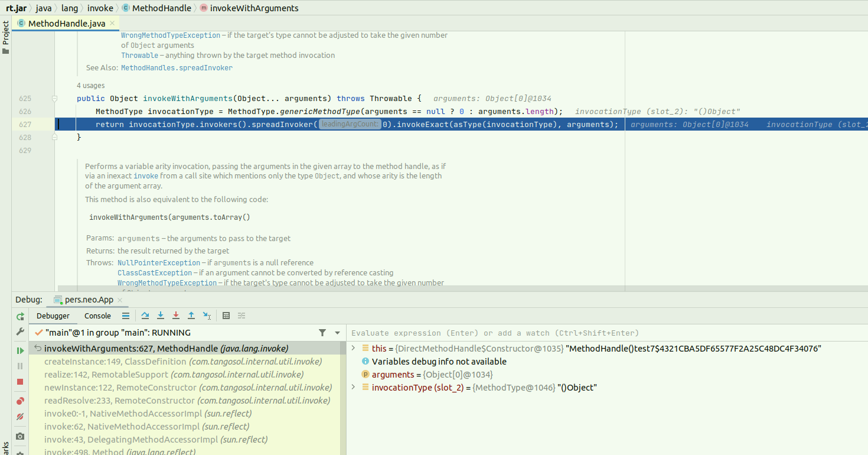The image size is (868, 455).
Task: Open the thread selector dropdown arrow
Action: tap(337, 333)
